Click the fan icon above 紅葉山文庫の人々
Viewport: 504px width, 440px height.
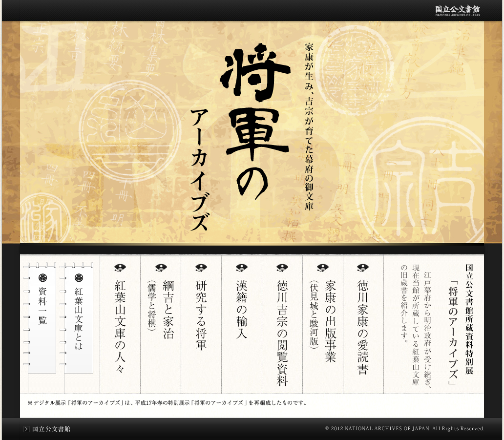click(120, 268)
